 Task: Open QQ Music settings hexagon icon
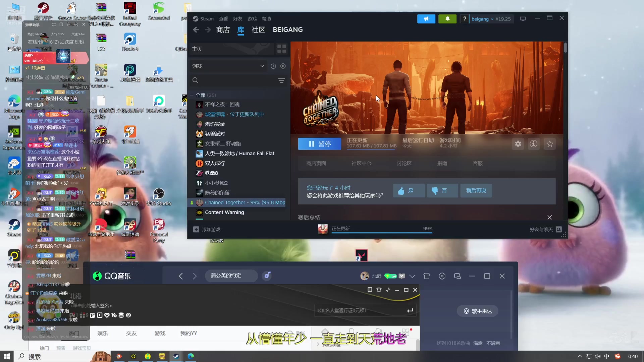point(442,276)
